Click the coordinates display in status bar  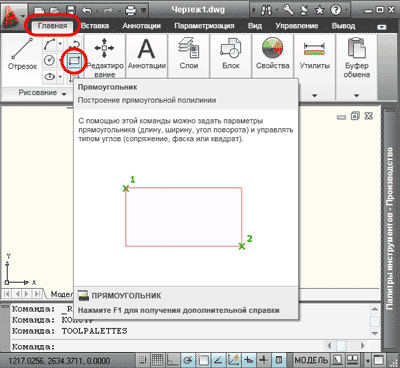point(59,361)
